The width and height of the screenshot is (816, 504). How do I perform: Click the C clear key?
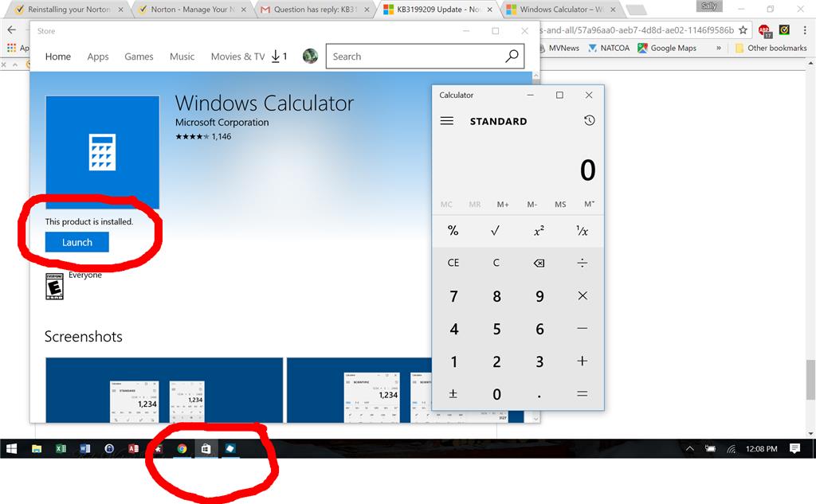[x=496, y=264]
